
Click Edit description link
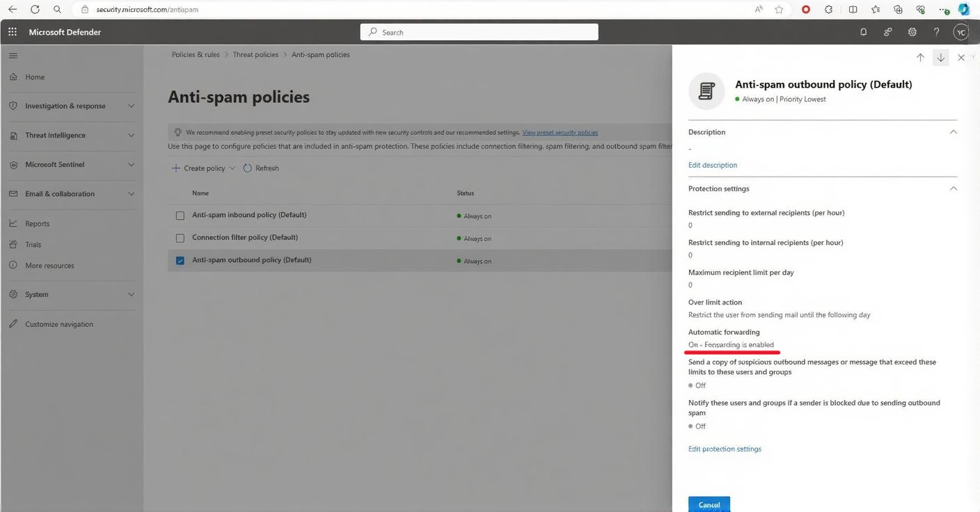713,166
